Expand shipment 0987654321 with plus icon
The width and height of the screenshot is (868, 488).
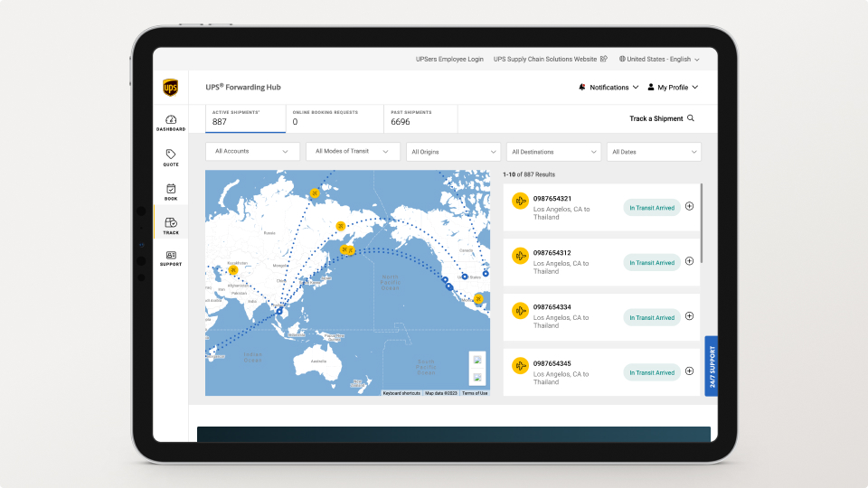[689, 206]
